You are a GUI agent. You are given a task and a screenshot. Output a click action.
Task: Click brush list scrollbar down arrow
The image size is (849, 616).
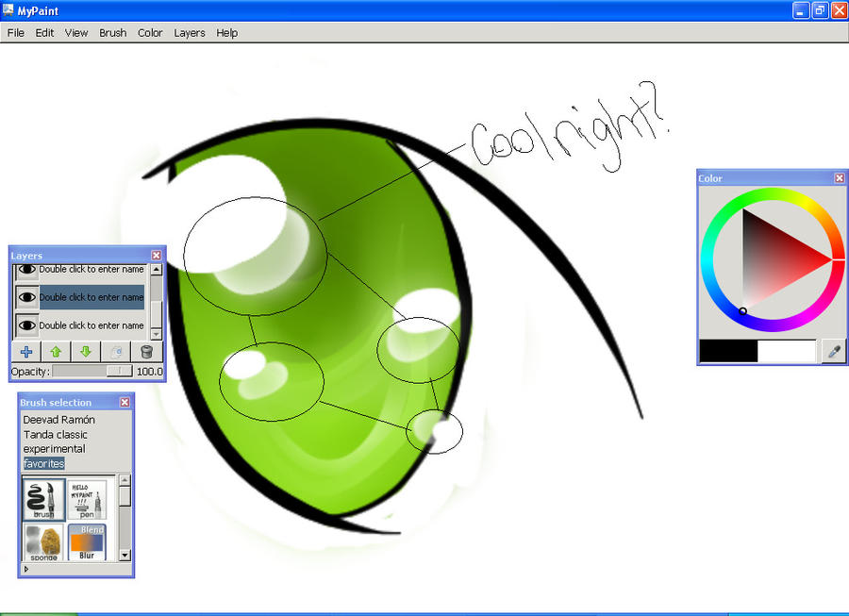click(x=125, y=555)
